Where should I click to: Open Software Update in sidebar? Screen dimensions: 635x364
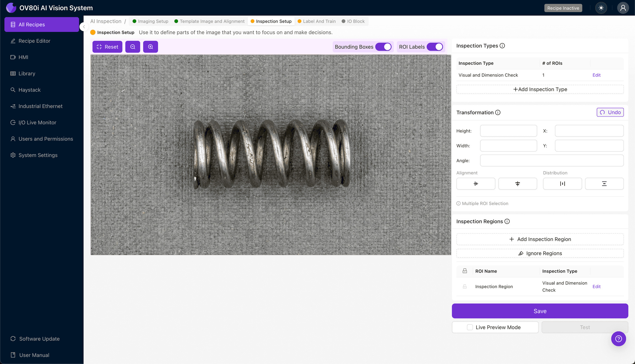tap(42, 339)
